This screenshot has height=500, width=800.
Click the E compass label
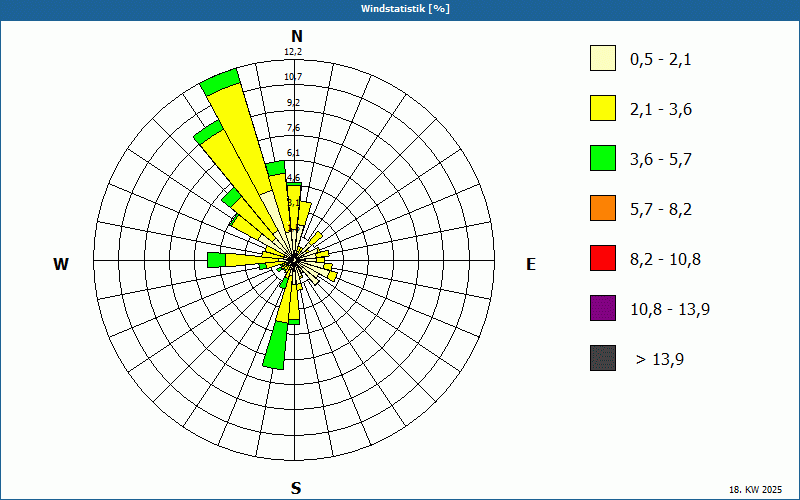[x=531, y=264]
